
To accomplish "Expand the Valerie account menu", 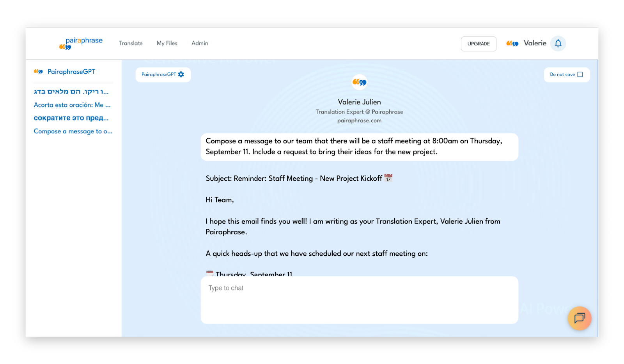I will (x=535, y=43).
